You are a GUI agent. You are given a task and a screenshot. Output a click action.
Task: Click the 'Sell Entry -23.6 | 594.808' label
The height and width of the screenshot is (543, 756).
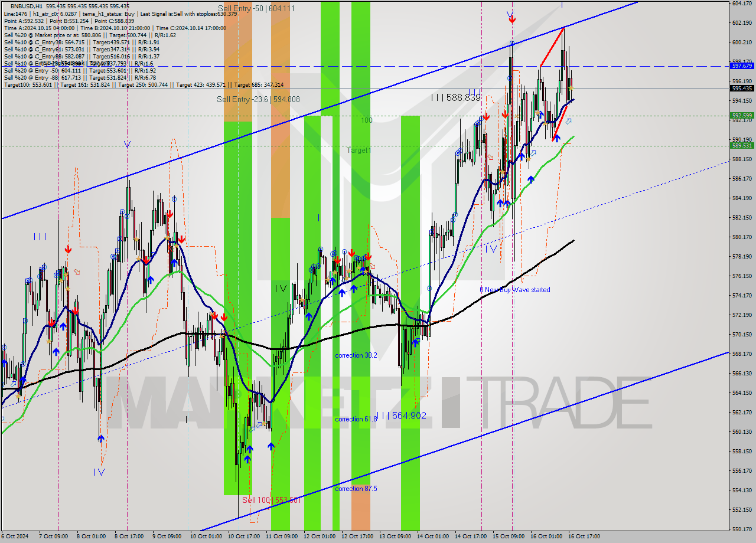[258, 99]
